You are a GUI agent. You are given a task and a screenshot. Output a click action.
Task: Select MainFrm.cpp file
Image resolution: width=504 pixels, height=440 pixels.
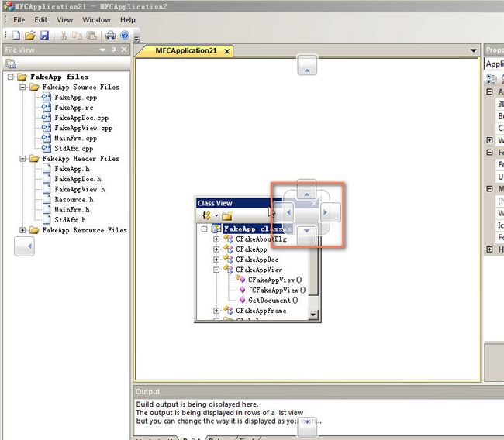coord(75,139)
